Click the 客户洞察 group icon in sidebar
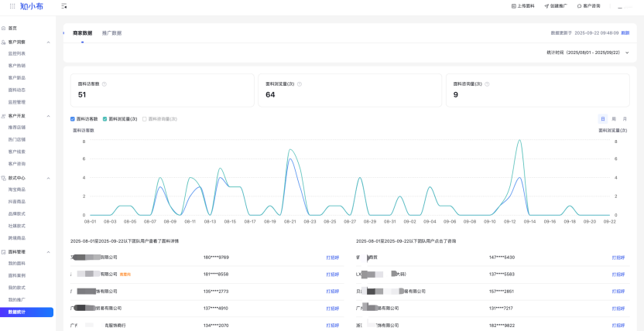This screenshot has width=644, height=331. tap(4, 43)
